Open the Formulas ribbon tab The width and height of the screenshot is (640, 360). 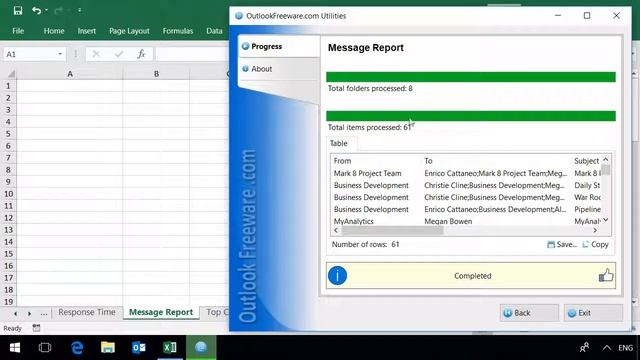click(178, 31)
